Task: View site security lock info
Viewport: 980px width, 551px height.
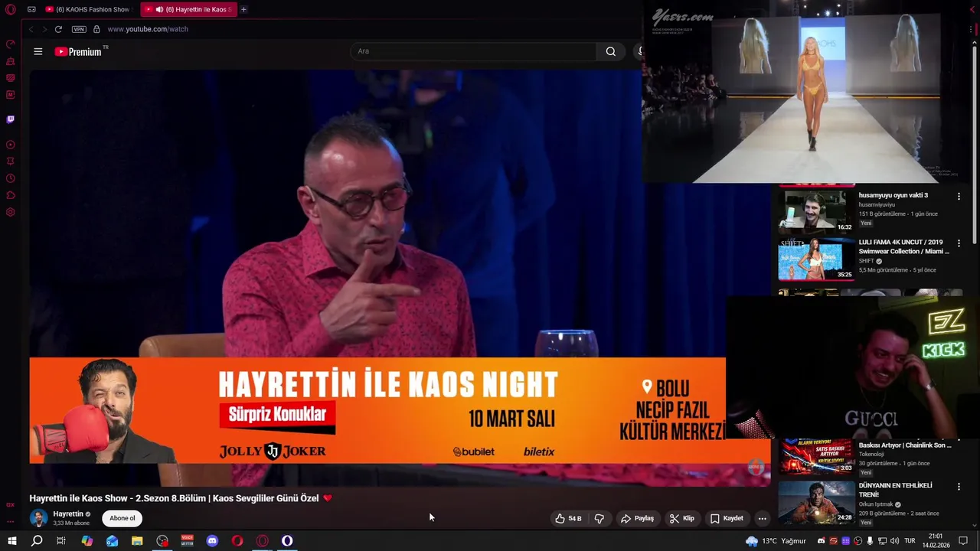Action: (96, 29)
